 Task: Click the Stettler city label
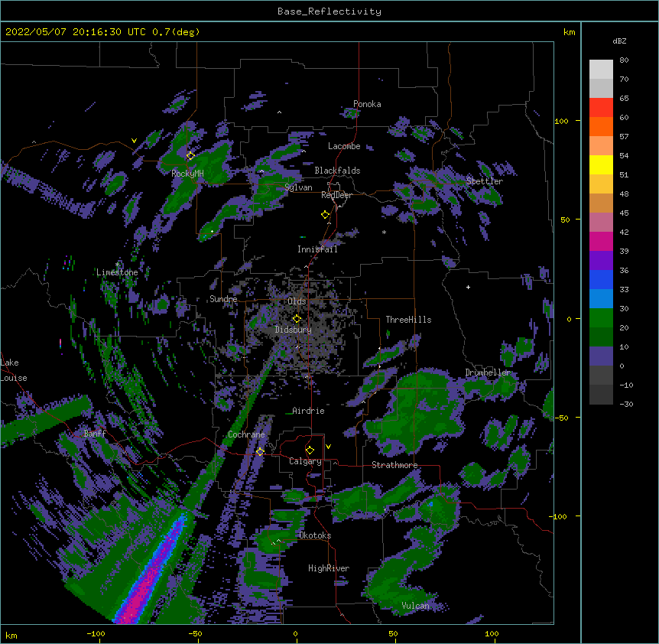(484, 181)
